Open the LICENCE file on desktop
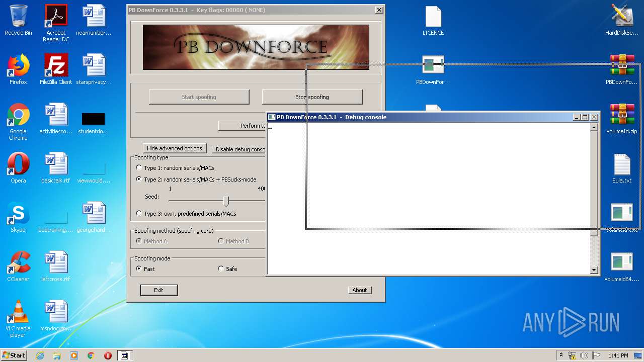 [433, 20]
